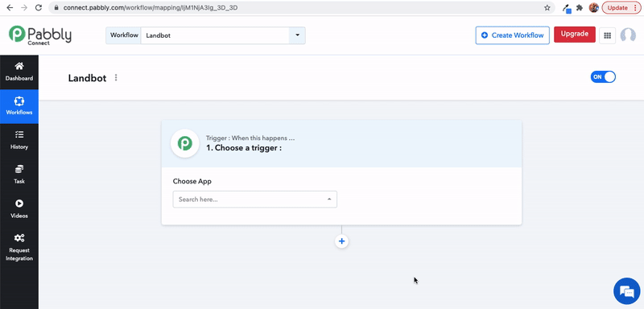Click the 'Choose App' label
This screenshot has width=644, height=309.
tap(192, 181)
